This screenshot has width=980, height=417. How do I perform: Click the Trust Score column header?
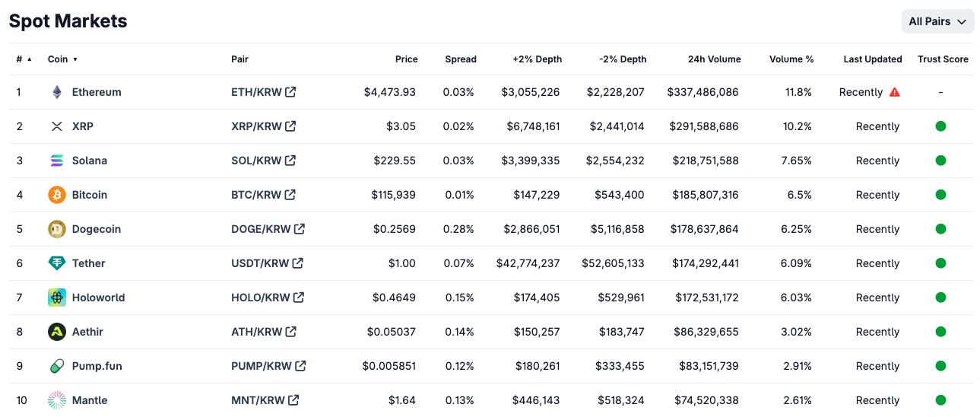(x=943, y=59)
